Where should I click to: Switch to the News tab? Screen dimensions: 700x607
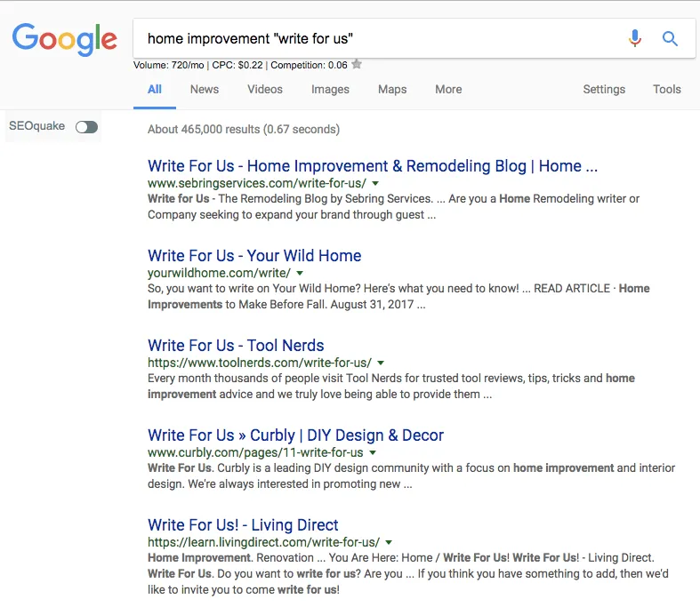[205, 90]
